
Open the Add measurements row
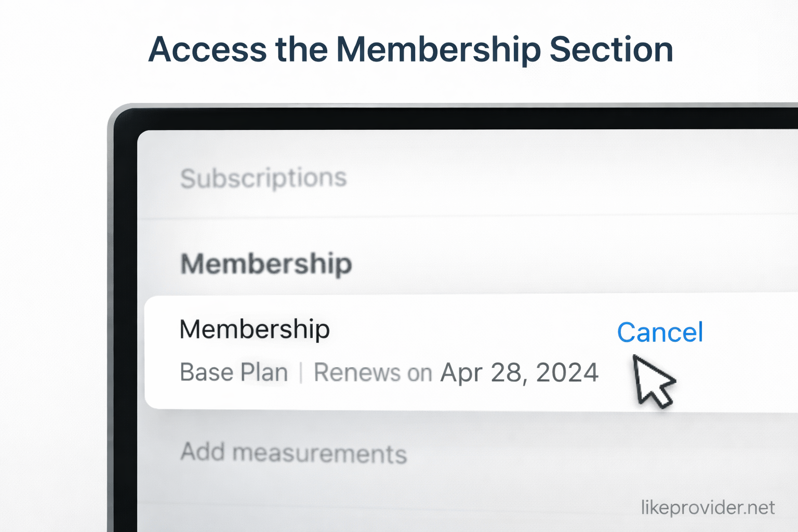pyautogui.click(x=294, y=453)
